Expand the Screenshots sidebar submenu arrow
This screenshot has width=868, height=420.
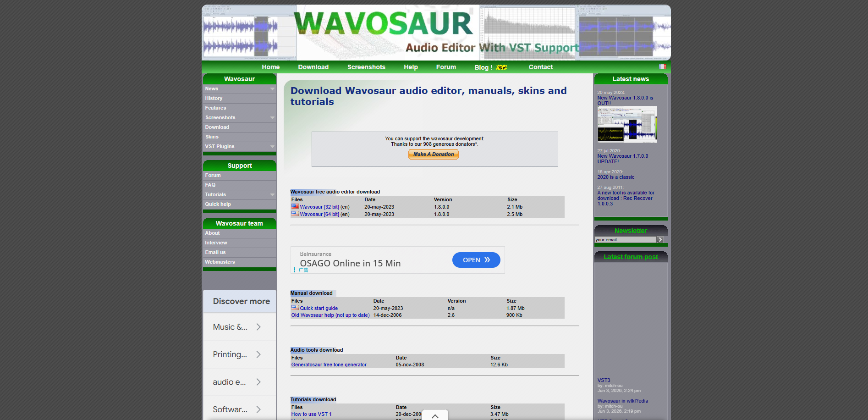tap(272, 118)
